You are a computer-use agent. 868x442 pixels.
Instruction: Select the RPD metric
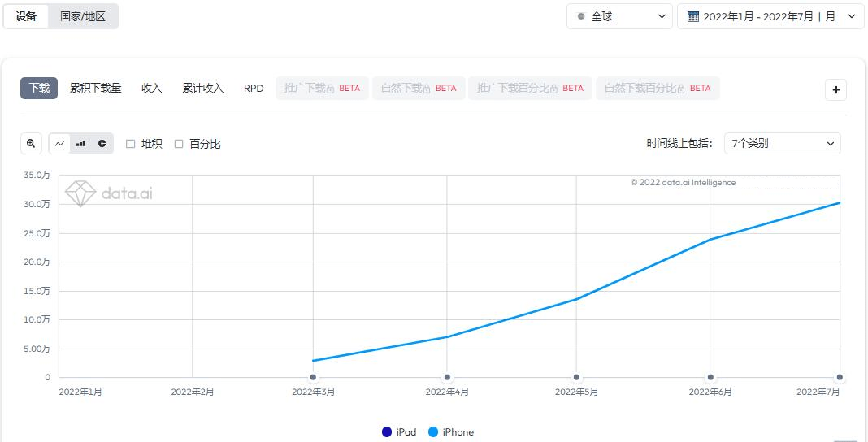coord(254,88)
